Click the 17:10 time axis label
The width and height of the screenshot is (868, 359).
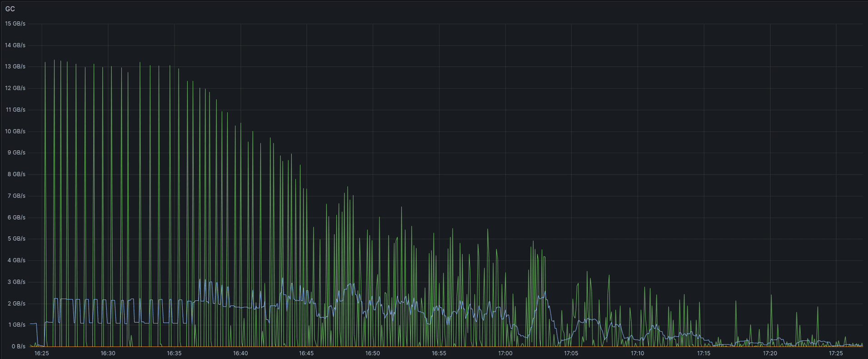pyautogui.click(x=638, y=353)
